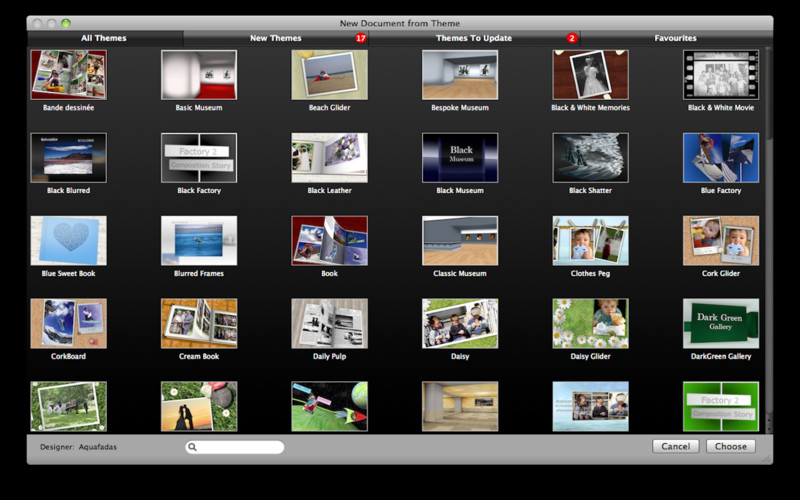800x500 pixels.
Task: Select the Bespoke Museum theme thumbnail
Action: 460,74
